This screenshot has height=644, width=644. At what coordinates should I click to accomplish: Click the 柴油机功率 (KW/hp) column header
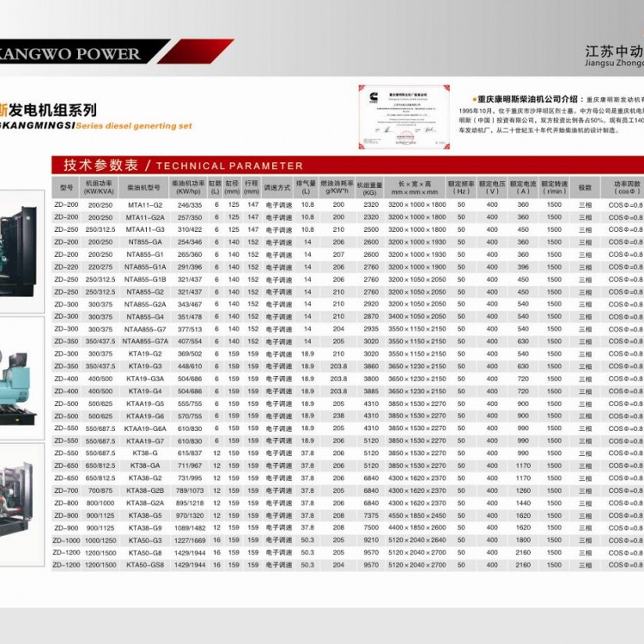click(188, 187)
